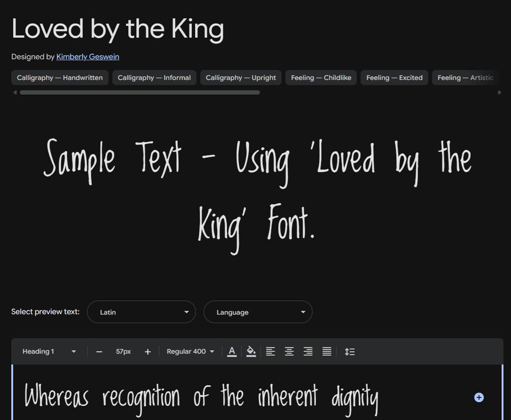Click the horizontal tag scrollbar thumb
This screenshot has width=511, height=420.
[140, 93]
